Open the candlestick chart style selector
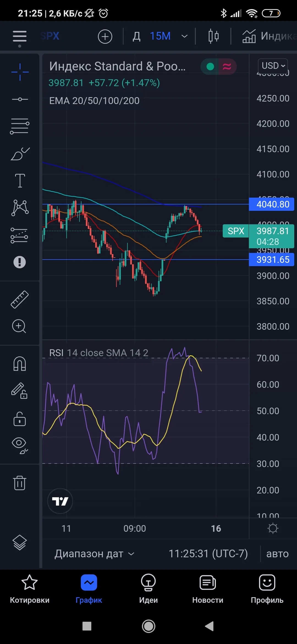297x644 pixels. point(213,36)
